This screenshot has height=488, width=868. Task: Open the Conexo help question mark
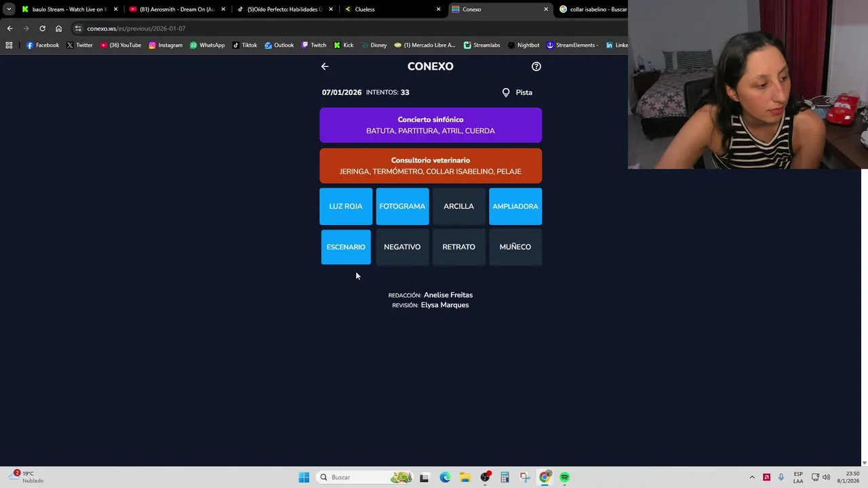536,66
